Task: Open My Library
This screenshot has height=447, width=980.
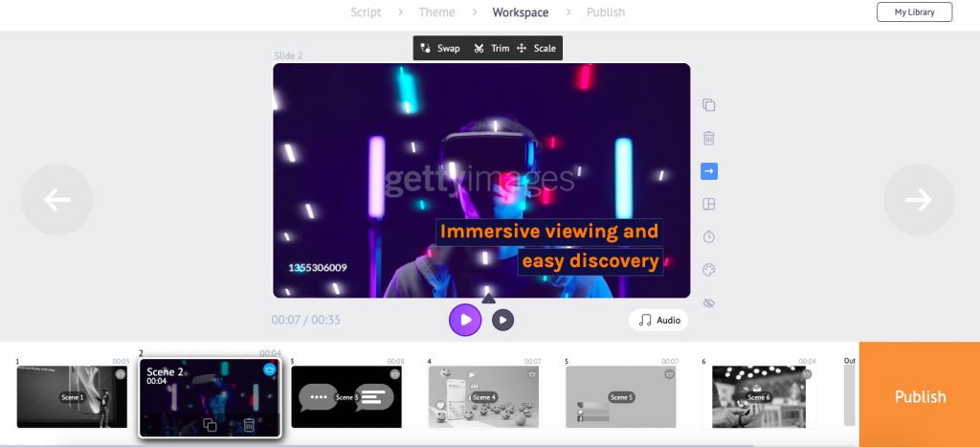Action: coord(914,11)
